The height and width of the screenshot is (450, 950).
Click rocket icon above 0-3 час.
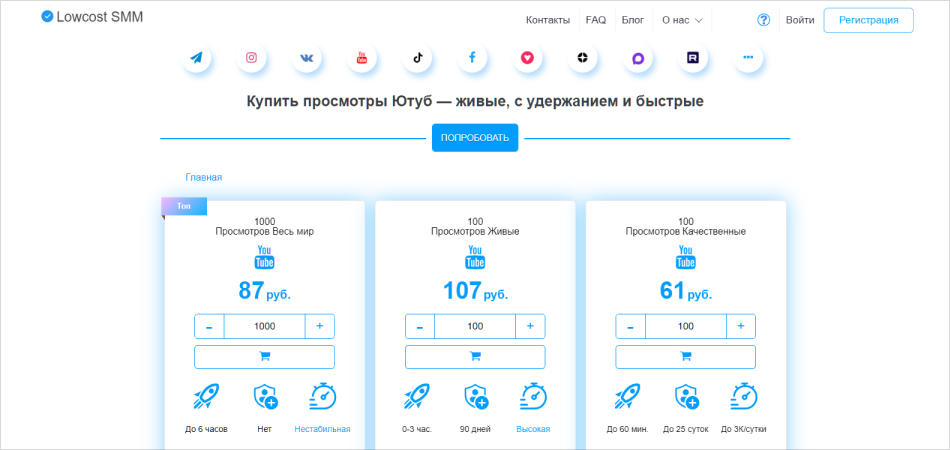click(417, 397)
